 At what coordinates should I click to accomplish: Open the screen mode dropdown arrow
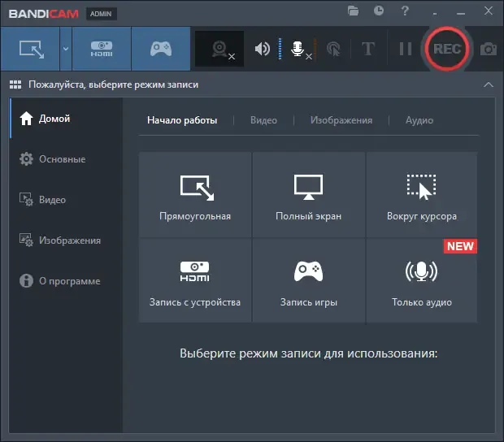tap(66, 49)
